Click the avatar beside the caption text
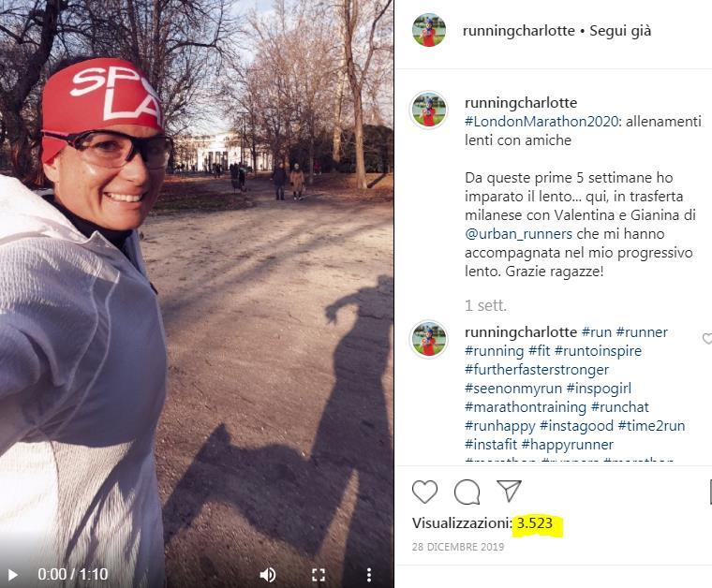This screenshot has height=588, width=712. (429, 110)
